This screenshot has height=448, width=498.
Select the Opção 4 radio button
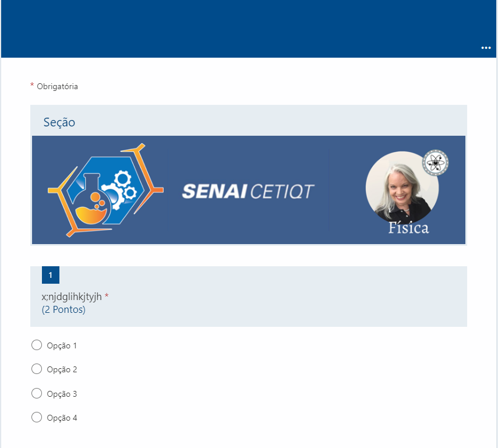37,417
